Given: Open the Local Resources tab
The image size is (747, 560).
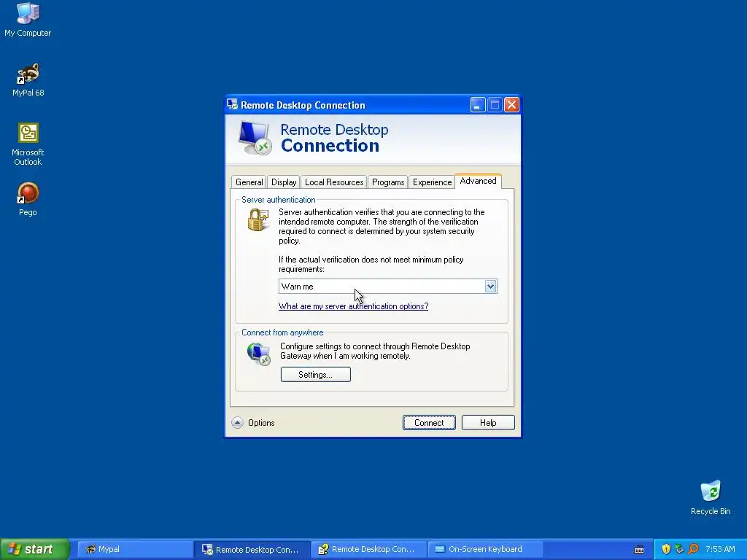Looking at the screenshot, I should pyautogui.click(x=334, y=182).
